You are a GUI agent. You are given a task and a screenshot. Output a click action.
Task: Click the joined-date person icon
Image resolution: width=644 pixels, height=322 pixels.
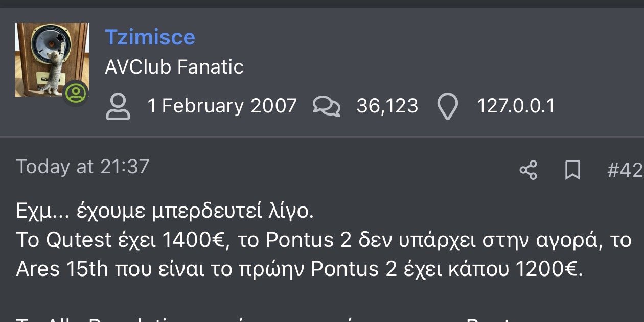coord(118,106)
